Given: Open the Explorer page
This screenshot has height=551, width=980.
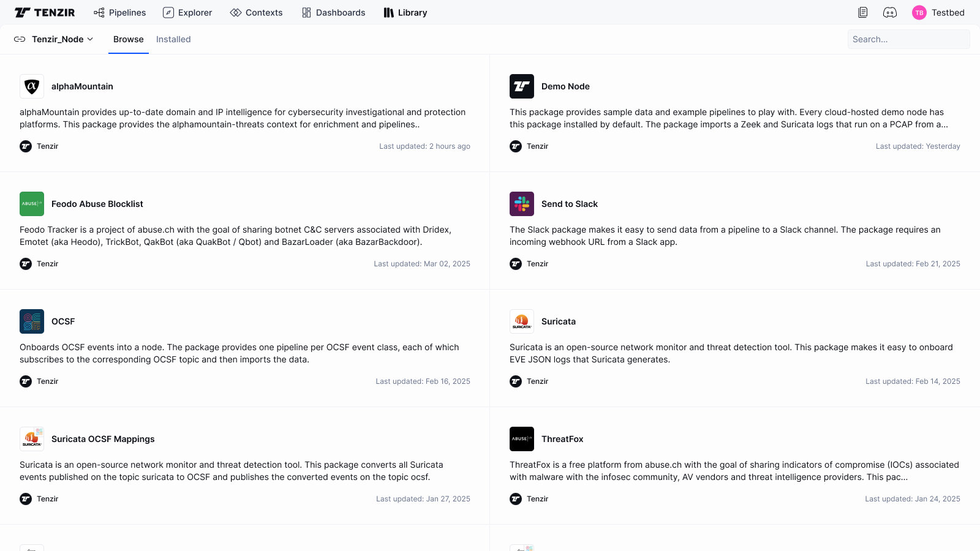Looking at the screenshot, I should tap(187, 12).
